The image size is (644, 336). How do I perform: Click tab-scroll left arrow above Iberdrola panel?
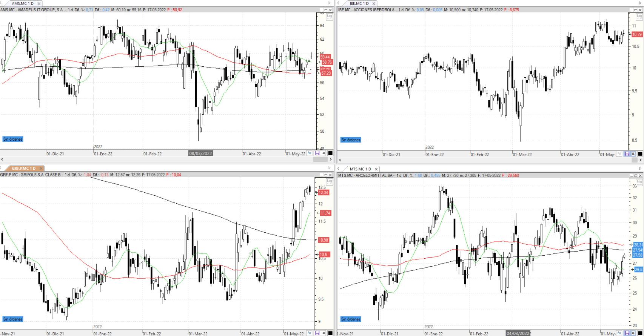pyautogui.click(x=339, y=3)
